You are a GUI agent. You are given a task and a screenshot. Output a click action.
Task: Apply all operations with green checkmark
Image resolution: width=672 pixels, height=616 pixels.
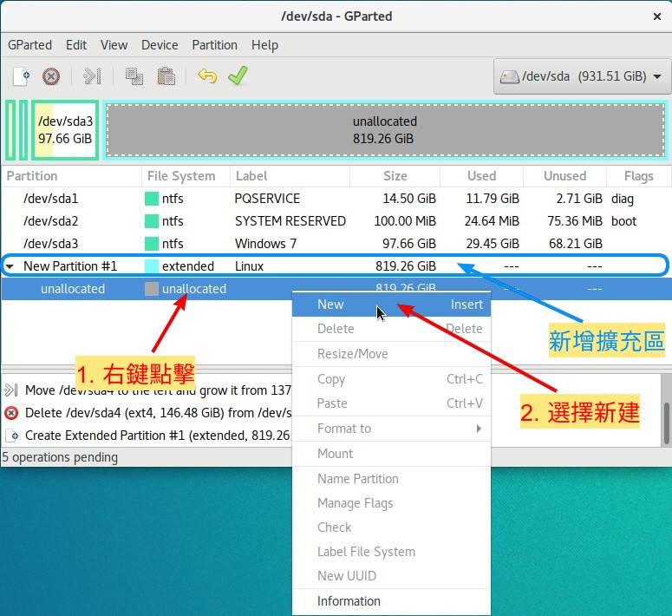tap(238, 76)
